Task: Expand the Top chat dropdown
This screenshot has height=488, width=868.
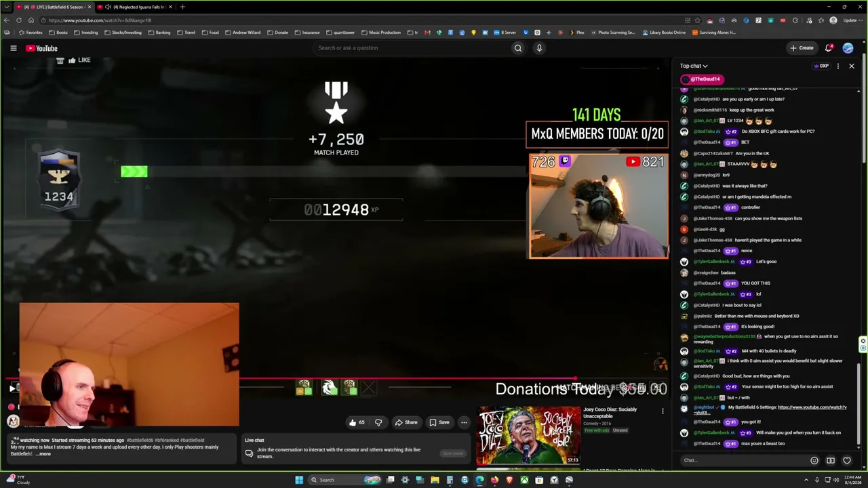Action: (x=694, y=66)
